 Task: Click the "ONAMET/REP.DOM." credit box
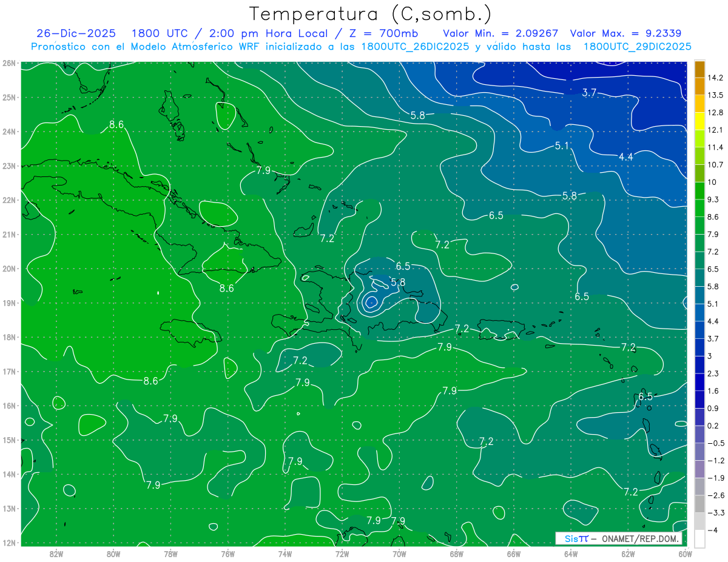[x=619, y=538]
